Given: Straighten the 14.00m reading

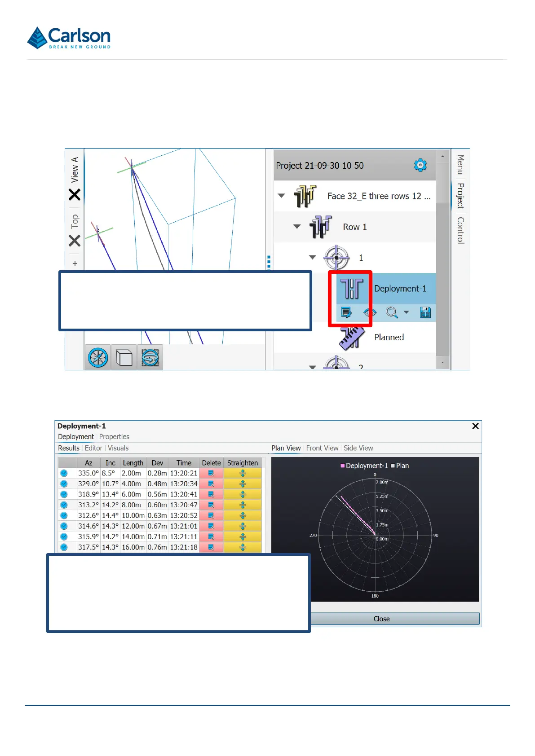Looking at the screenshot, I should (243, 537).
